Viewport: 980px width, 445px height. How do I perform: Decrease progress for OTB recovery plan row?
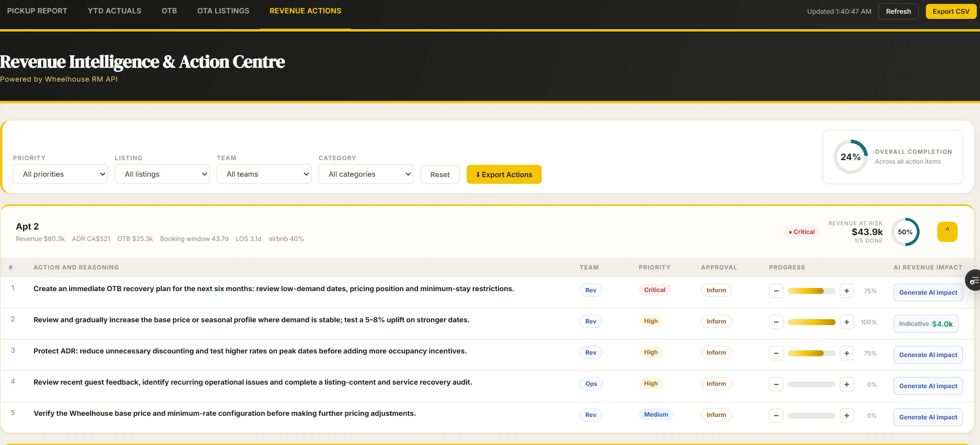pyautogui.click(x=776, y=291)
